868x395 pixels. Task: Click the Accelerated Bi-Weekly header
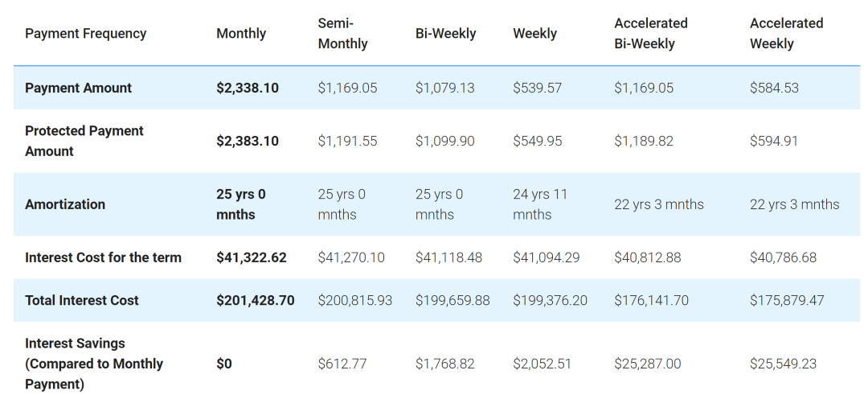pos(651,33)
